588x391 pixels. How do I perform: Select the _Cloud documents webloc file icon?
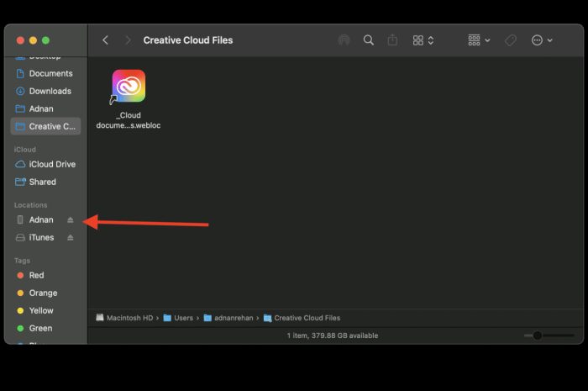129,86
